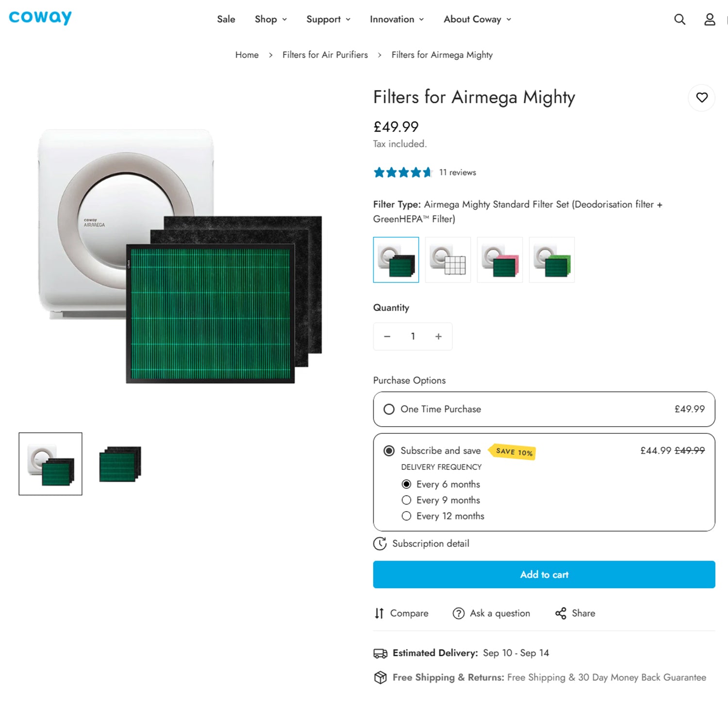Viewport: 728px width, 728px height.
Task: Expand the About Coway dropdown menu
Action: [477, 19]
